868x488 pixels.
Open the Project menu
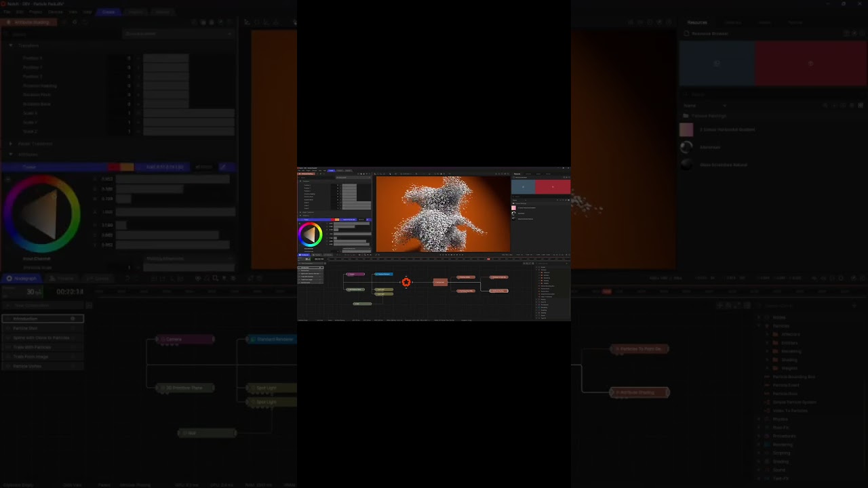point(35,12)
